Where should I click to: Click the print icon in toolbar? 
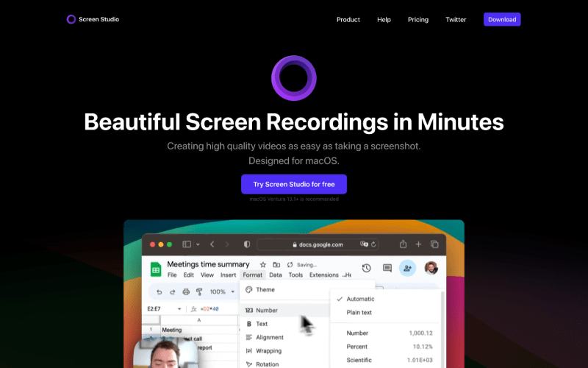(186, 291)
